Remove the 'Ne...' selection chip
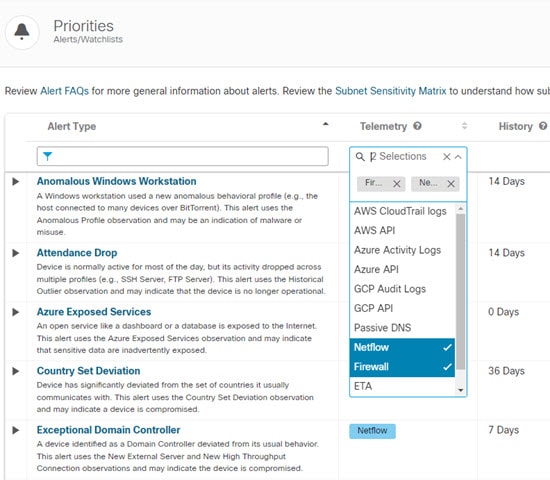This screenshot has width=550, height=480. pyautogui.click(x=451, y=184)
